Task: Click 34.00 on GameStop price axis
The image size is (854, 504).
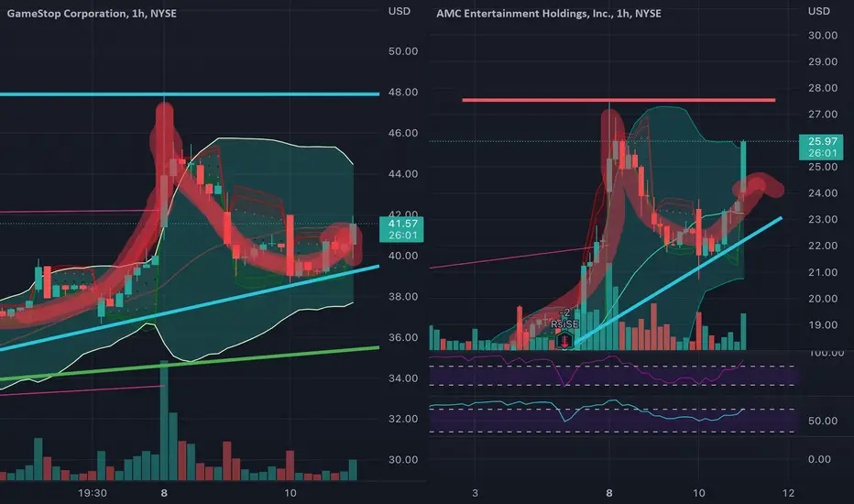Action: point(403,378)
